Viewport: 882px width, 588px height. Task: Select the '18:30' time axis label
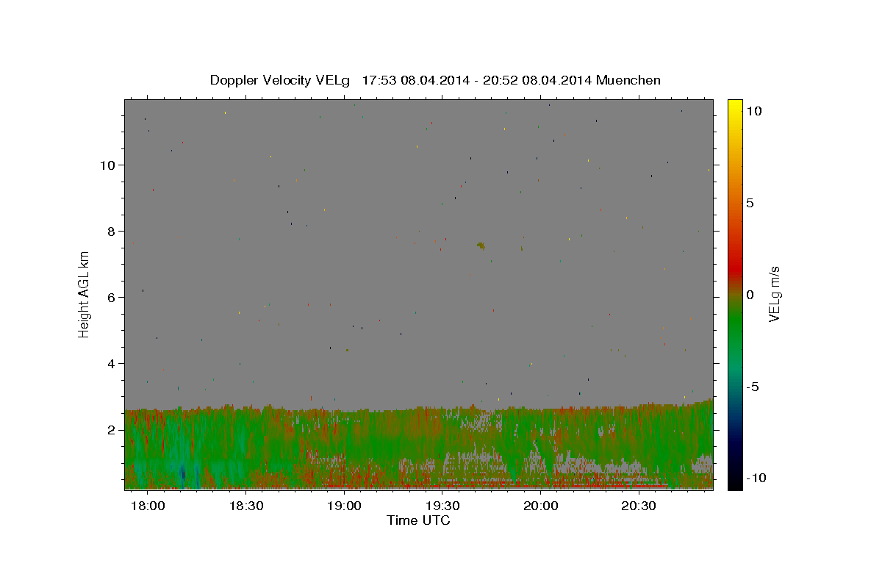[x=246, y=506]
